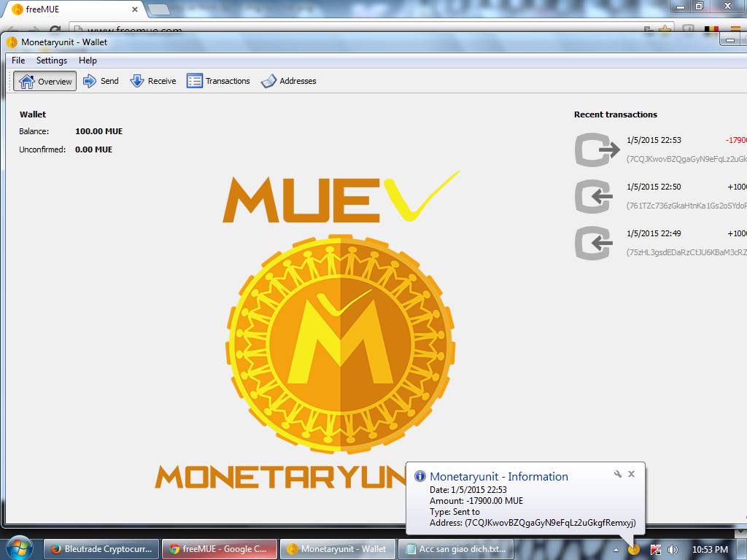This screenshot has height=560, width=747.
Task: Switch to Monetaryunit - Wallet taskbar item
Action: (337, 549)
